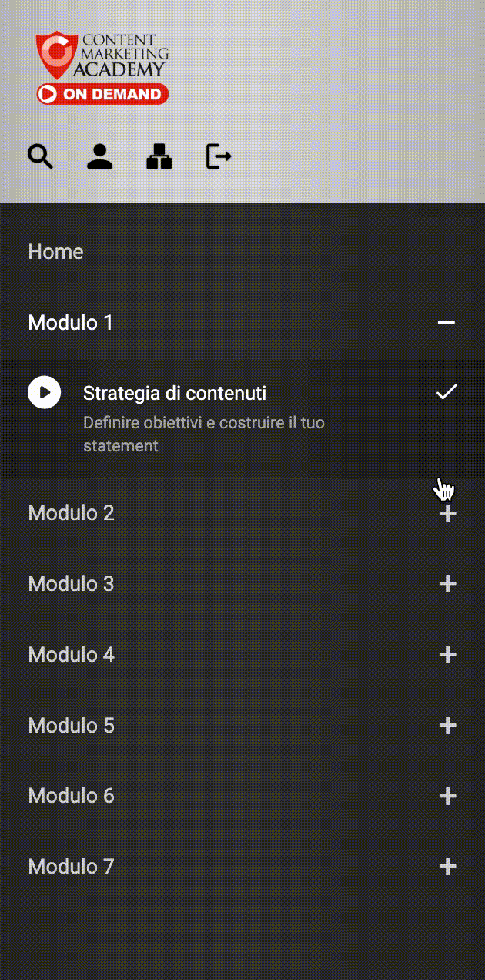Select the Modulo 1 menu label
Image resolution: width=485 pixels, height=980 pixels.
tap(71, 322)
